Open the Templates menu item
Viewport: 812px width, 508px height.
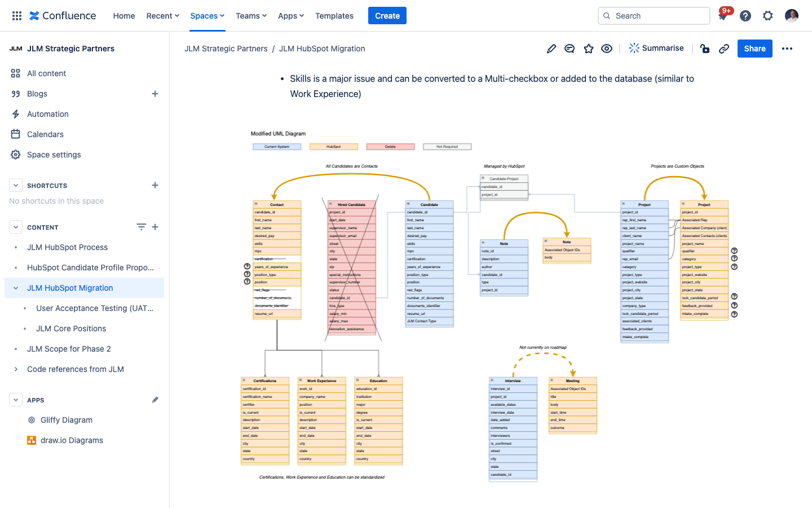[334, 15]
